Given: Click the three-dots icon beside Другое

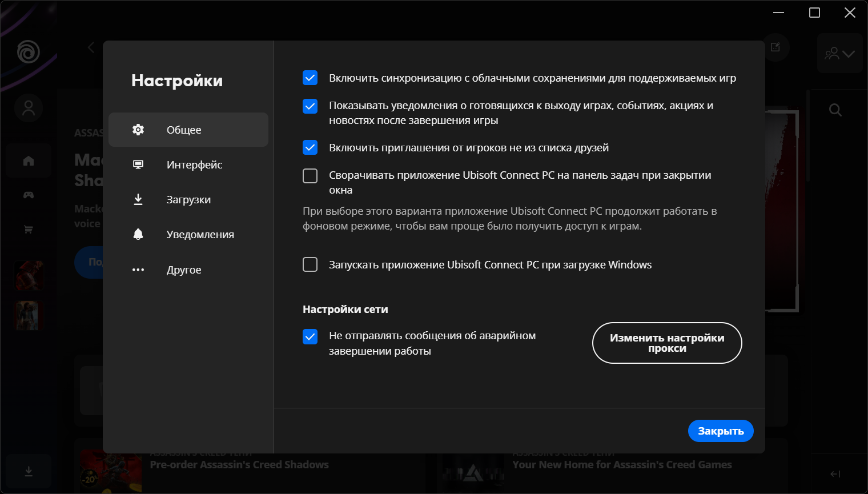Looking at the screenshot, I should coord(138,270).
